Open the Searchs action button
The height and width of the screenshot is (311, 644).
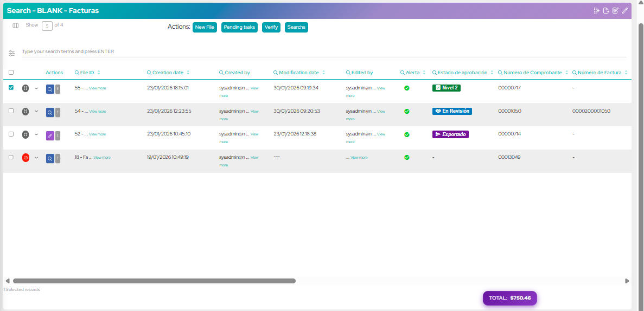(296, 27)
